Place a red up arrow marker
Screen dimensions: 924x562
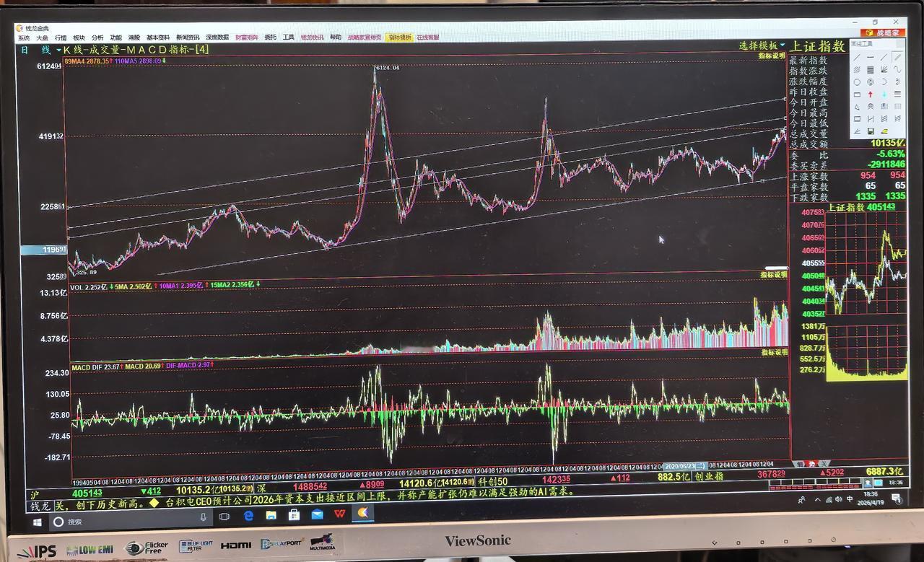[871, 94]
